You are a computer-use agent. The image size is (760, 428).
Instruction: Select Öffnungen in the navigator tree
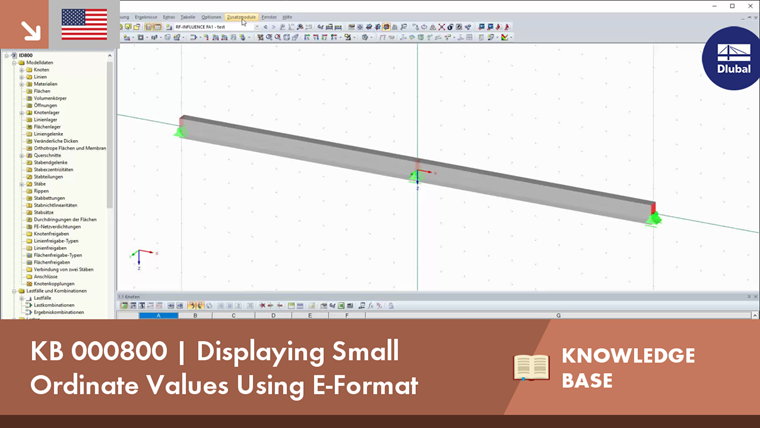[x=45, y=106]
